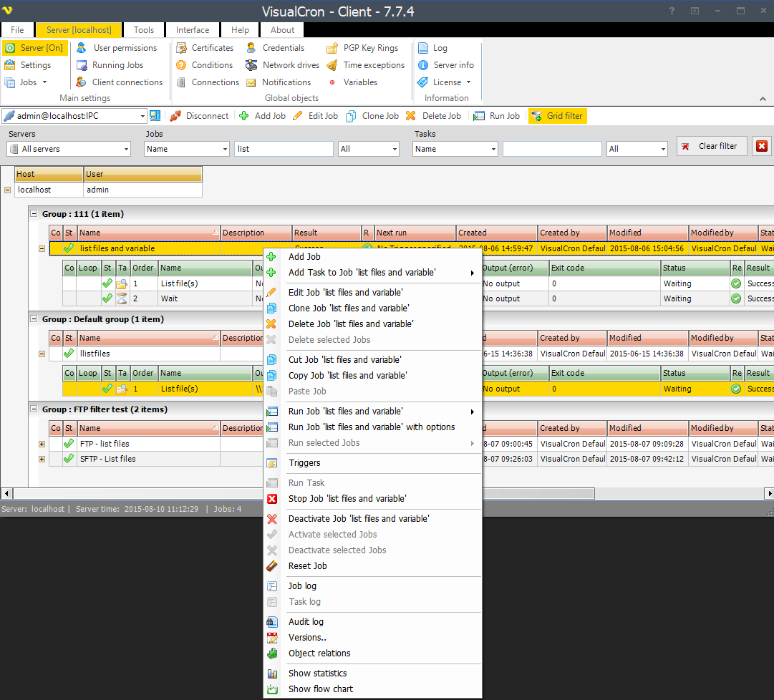Toggle status check of 'list files and variable' job
This screenshot has height=700, width=774.
69,248
